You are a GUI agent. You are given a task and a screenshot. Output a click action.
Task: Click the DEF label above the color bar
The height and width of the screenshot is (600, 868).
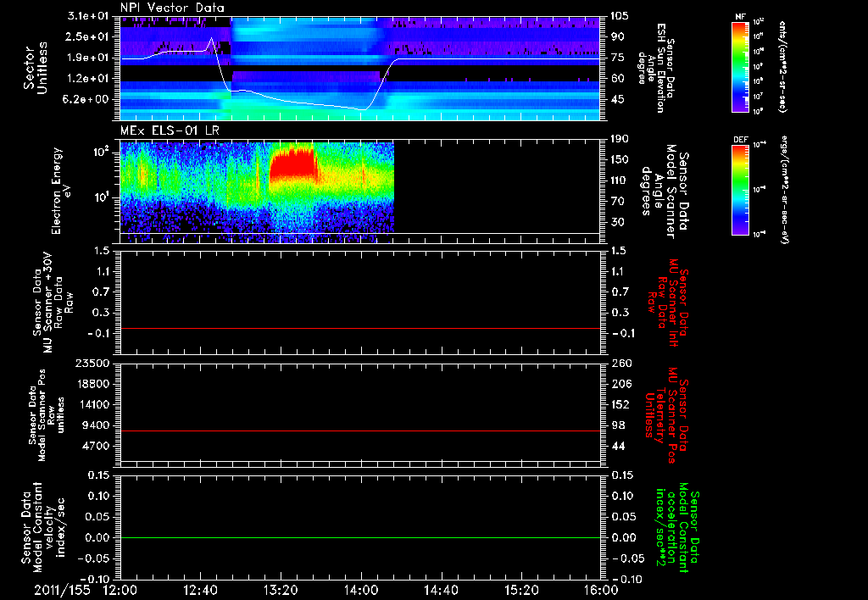point(740,140)
